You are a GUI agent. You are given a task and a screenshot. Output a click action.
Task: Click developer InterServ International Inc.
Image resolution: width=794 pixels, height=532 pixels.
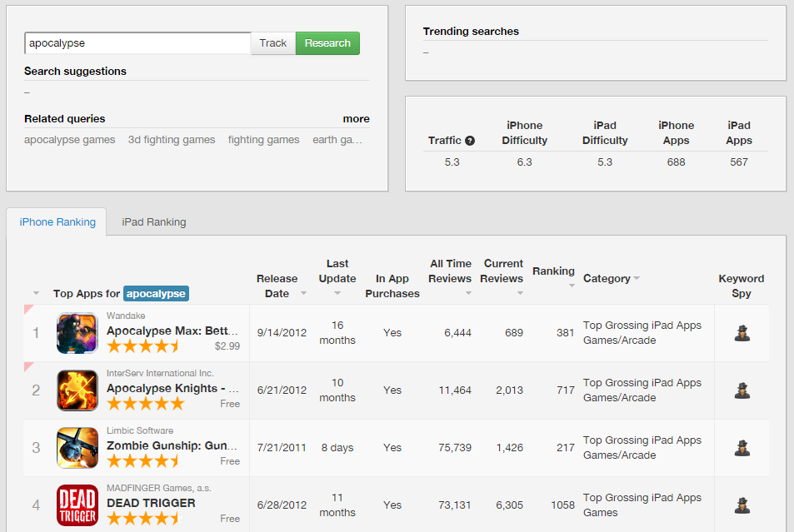click(x=160, y=373)
